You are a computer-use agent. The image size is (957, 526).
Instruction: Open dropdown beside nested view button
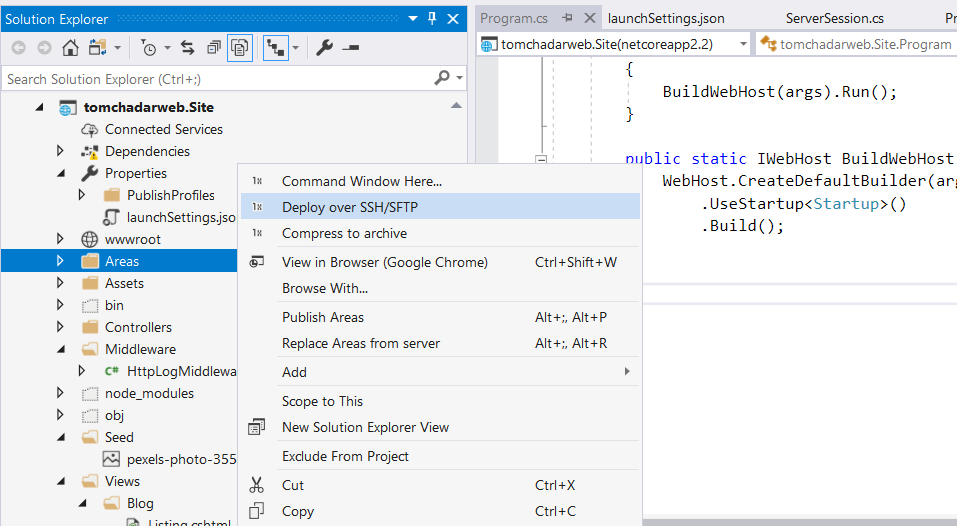click(296, 48)
